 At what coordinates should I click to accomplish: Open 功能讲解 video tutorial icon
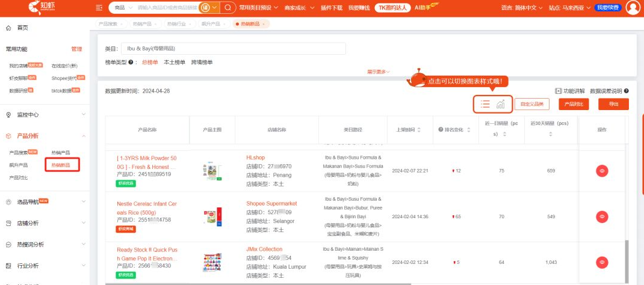tap(558, 91)
